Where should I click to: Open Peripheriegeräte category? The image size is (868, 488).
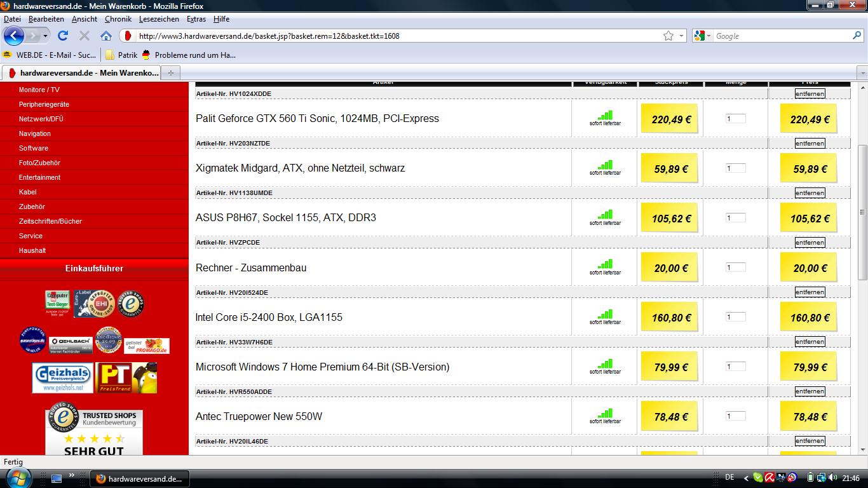[x=44, y=104]
